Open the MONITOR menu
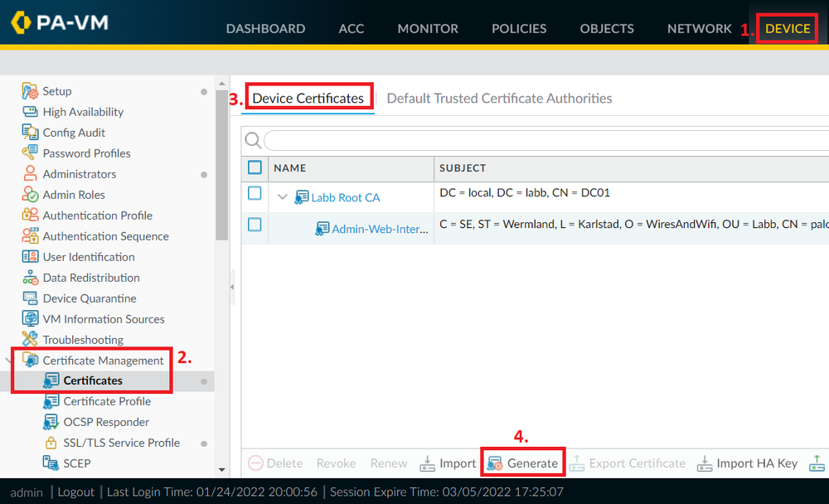 [428, 27]
